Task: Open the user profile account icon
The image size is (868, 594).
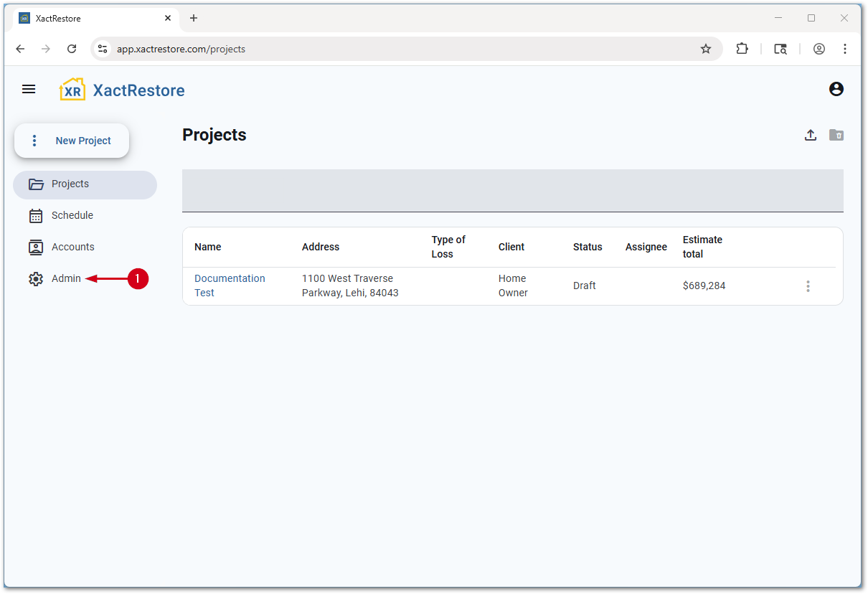Action: [x=836, y=89]
